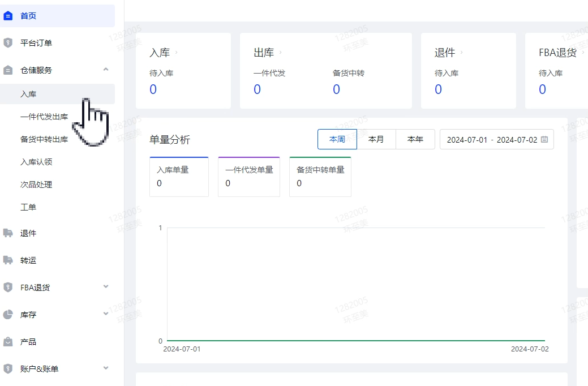This screenshot has height=386, width=588.
Task: Click the 转运 truck icon
Action: (x=8, y=260)
